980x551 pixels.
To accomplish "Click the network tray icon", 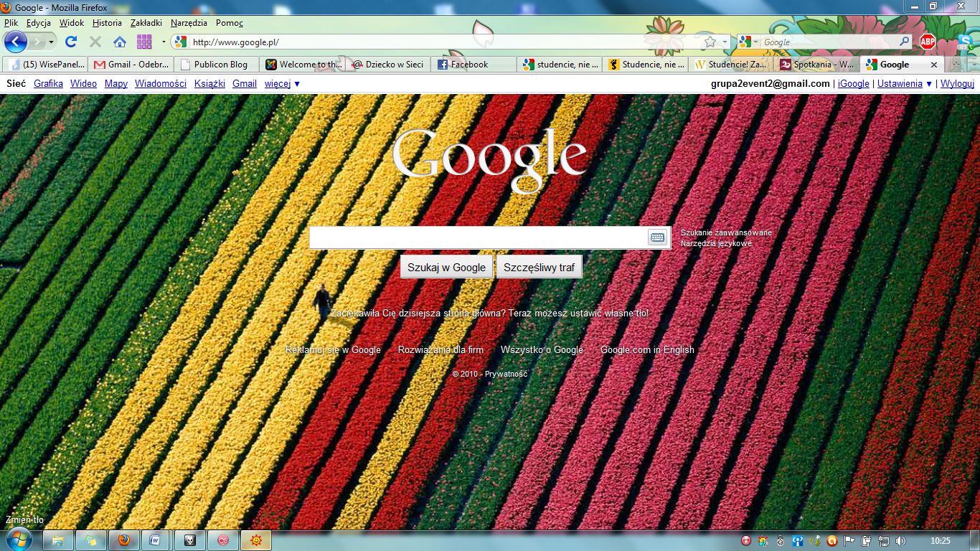I will (x=884, y=541).
